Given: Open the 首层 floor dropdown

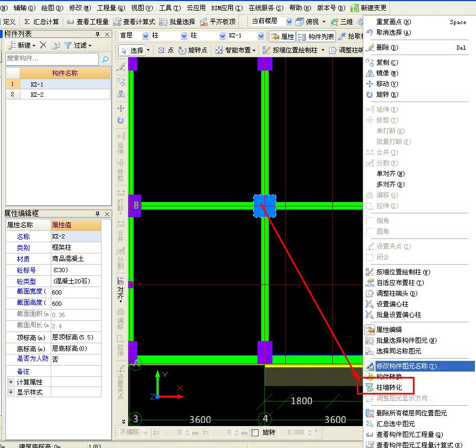Looking at the screenshot, I should pos(146,36).
